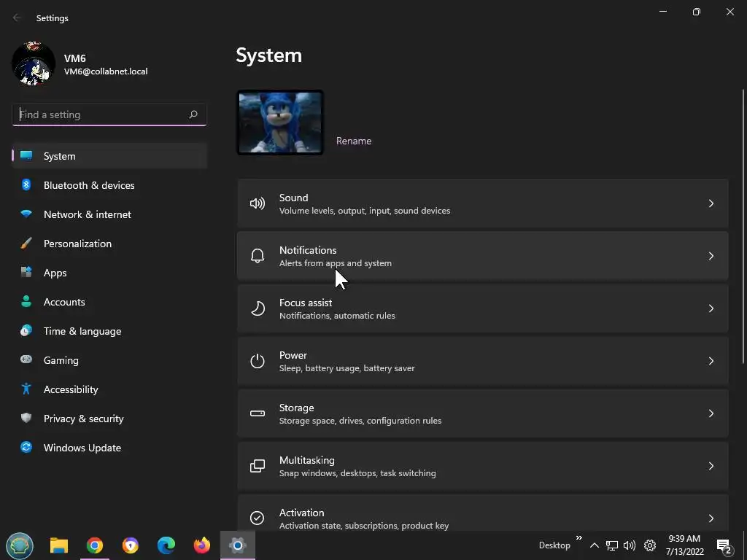Image resolution: width=747 pixels, height=560 pixels.
Task: Click the active Settings gear on taskbar
Action: point(237,545)
